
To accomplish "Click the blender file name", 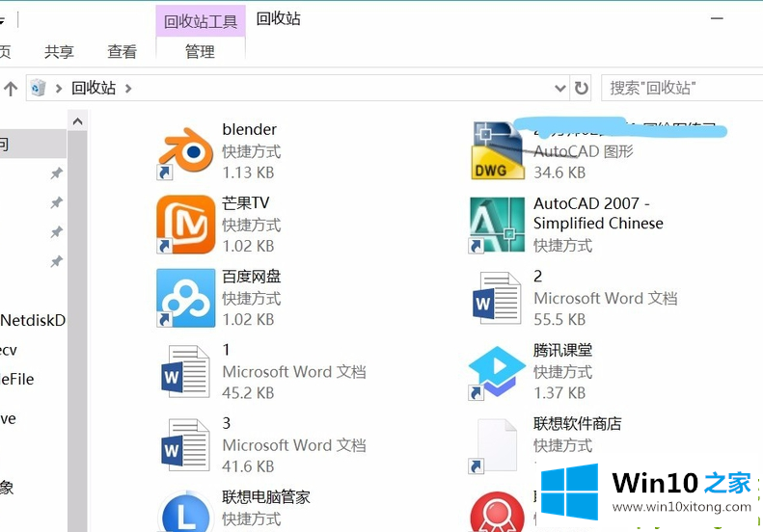I will (250, 129).
